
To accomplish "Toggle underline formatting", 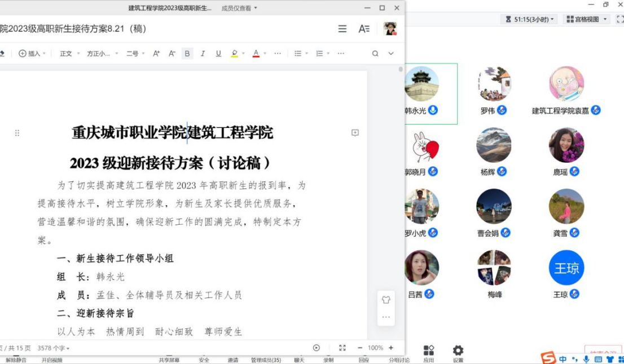I will [218, 54].
